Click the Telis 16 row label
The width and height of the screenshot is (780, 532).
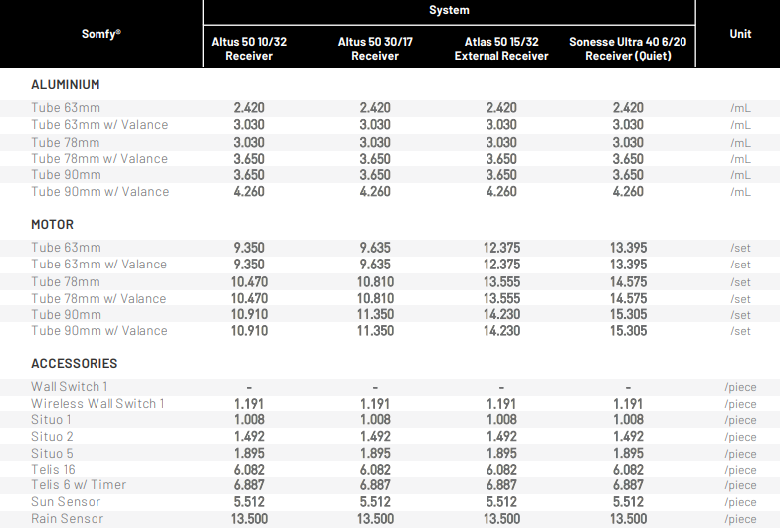(x=53, y=469)
